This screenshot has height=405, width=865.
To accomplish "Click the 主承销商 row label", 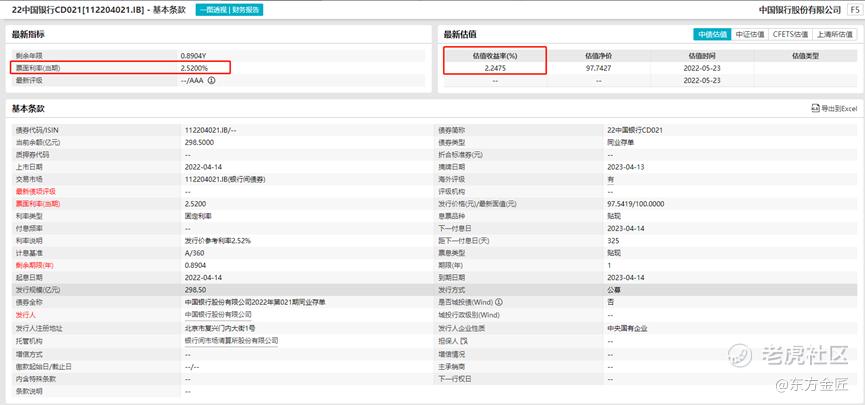I will coord(452,367).
